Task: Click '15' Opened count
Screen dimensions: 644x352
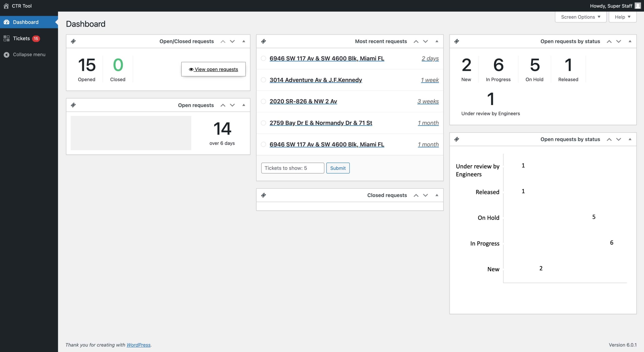Action: coord(87,65)
